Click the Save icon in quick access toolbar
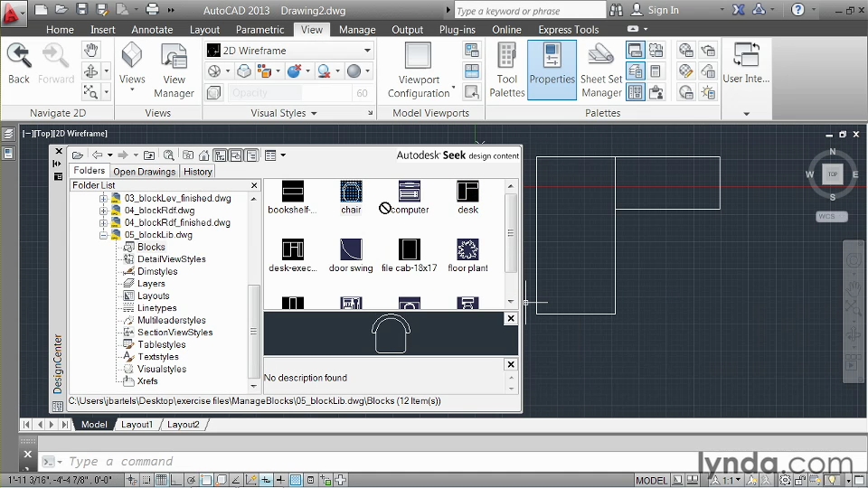Image resolution: width=868 pixels, height=488 pixels. (82, 9)
